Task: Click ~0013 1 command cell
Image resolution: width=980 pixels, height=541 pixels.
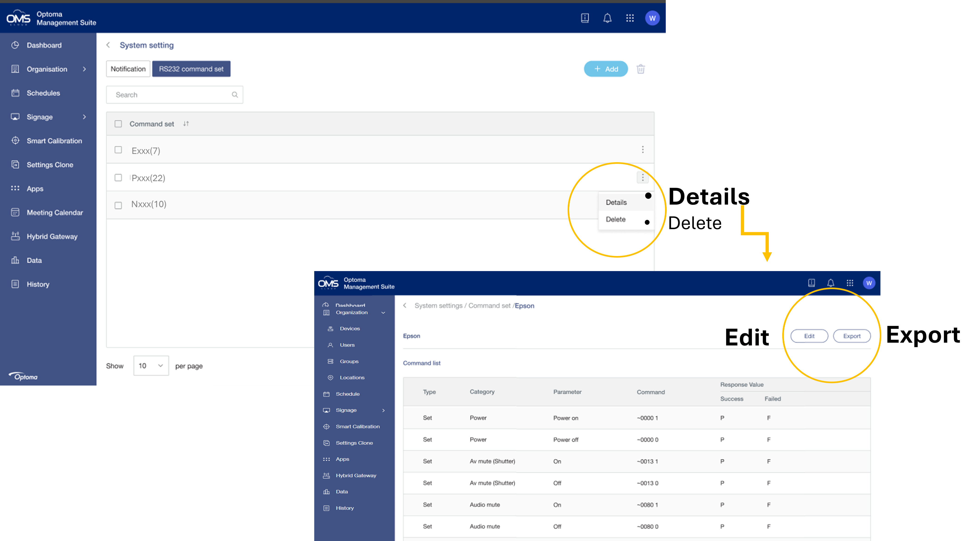Action: [647, 462]
